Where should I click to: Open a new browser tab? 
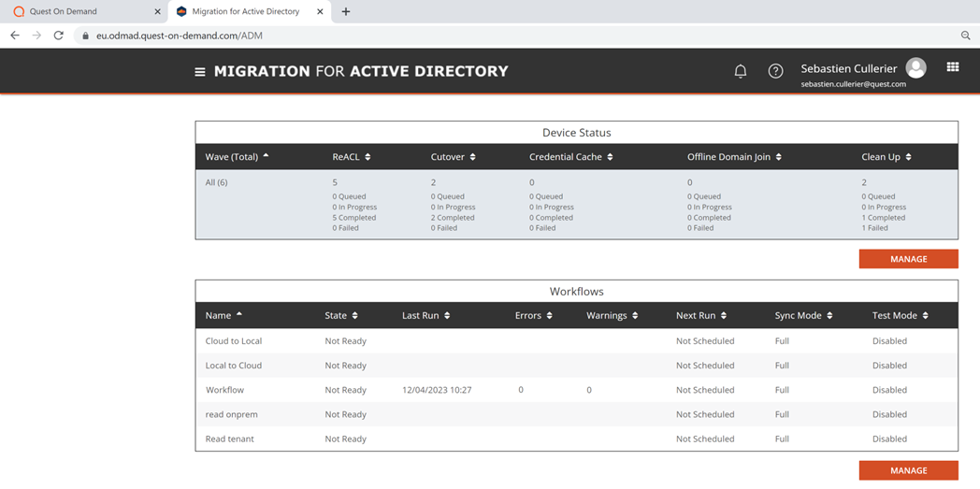[346, 11]
